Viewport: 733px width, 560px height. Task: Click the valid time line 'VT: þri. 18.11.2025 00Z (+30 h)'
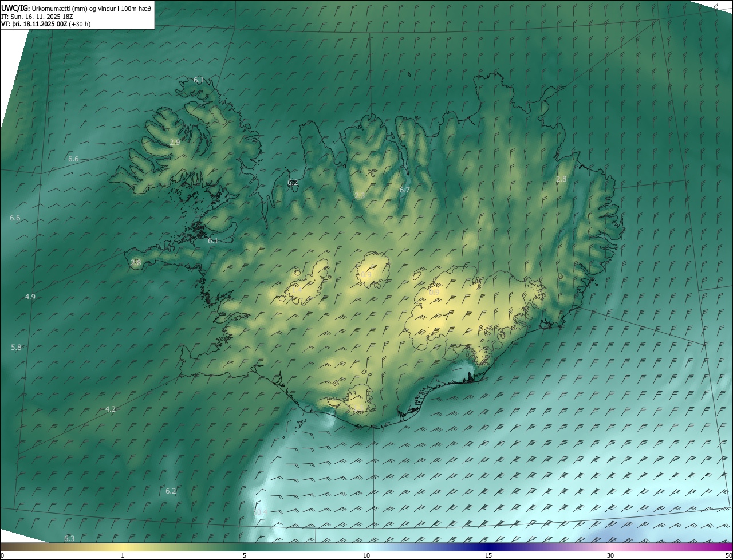(x=46, y=24)
